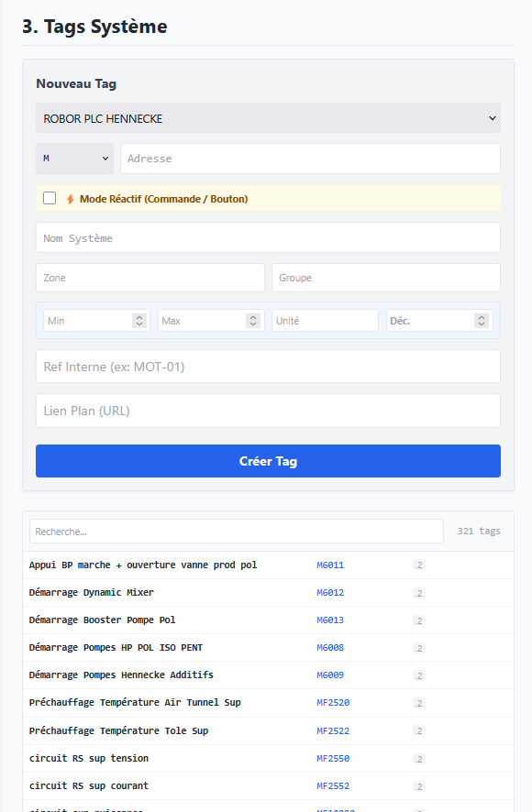Open address link MF2520

click(x=333, y=703)
